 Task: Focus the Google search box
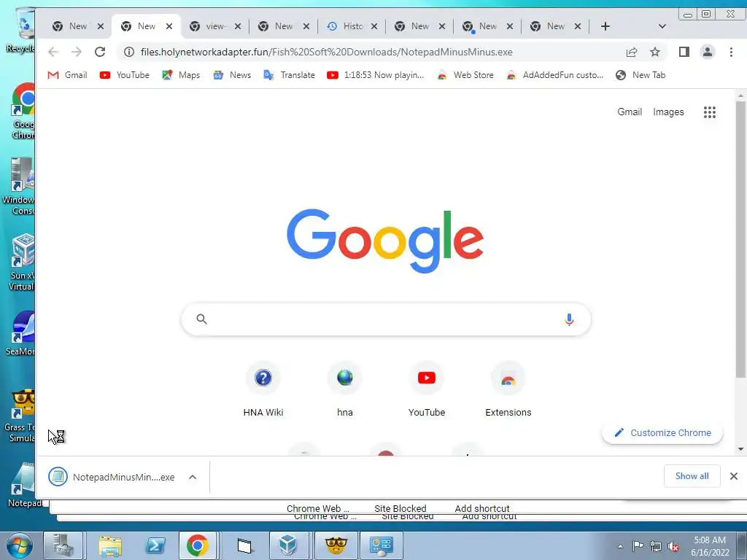pos(386,319)
